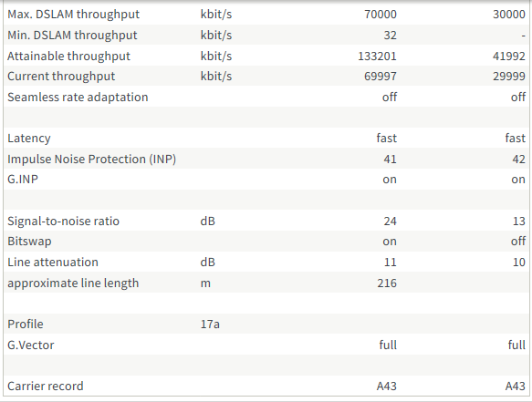Click the Seamless rate adaptation label
The height and width of the screenshot is (402, 532).
click(78, 98)
